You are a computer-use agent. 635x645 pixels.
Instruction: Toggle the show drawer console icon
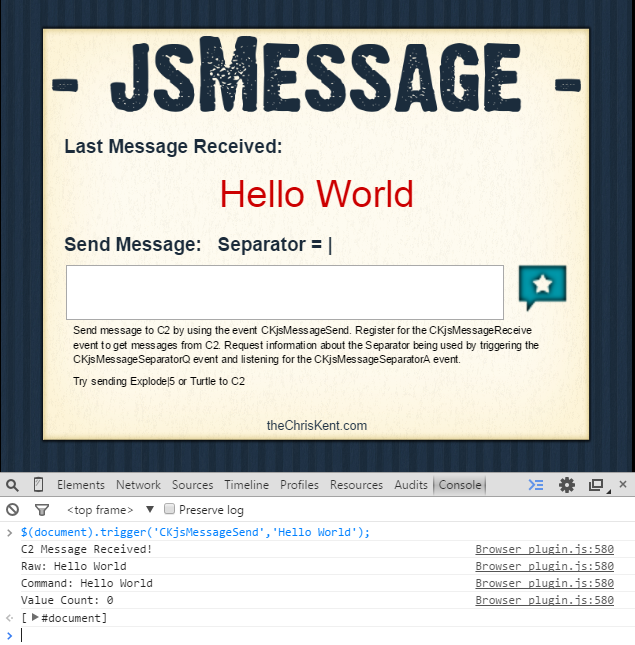tap(536, 485)
